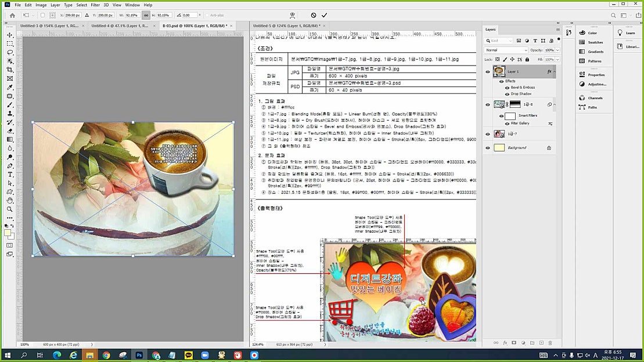Toggle the width-height link icon

click(x=145, y=15)
